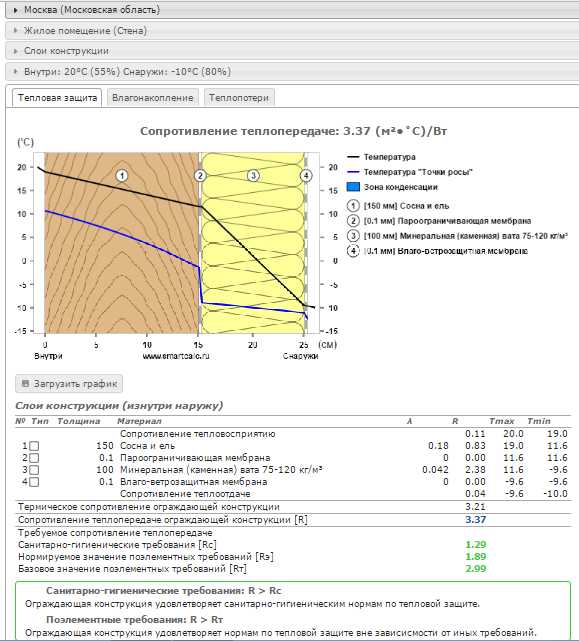Click the Слои конструкции (изнутри наружу) heading
This screenshot has height=641, width=579.
pos(119,406)
